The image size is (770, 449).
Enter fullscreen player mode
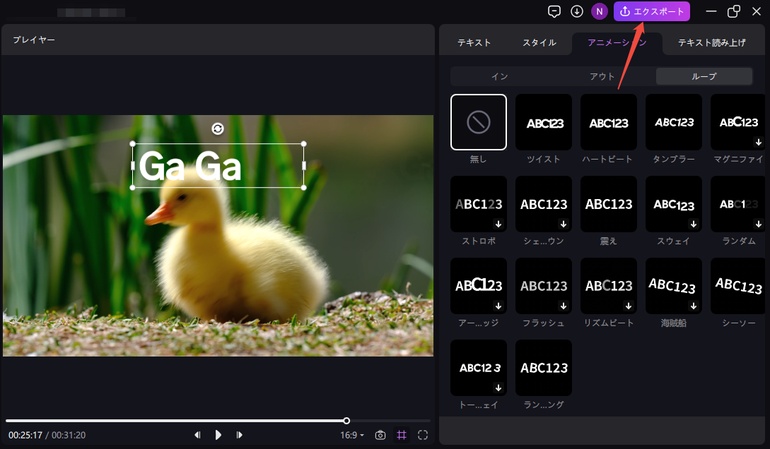pyautogui.click(x=423, y=435)
